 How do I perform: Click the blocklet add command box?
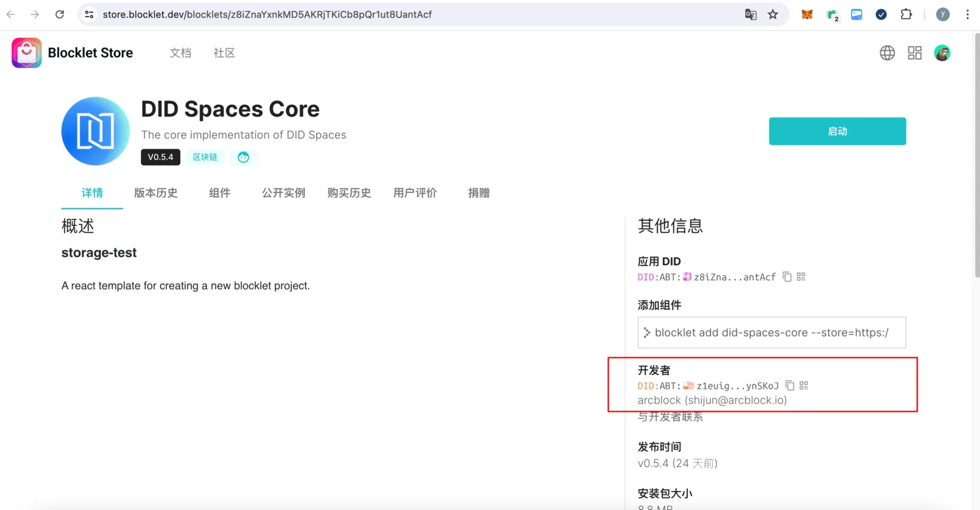click(772, 332)
